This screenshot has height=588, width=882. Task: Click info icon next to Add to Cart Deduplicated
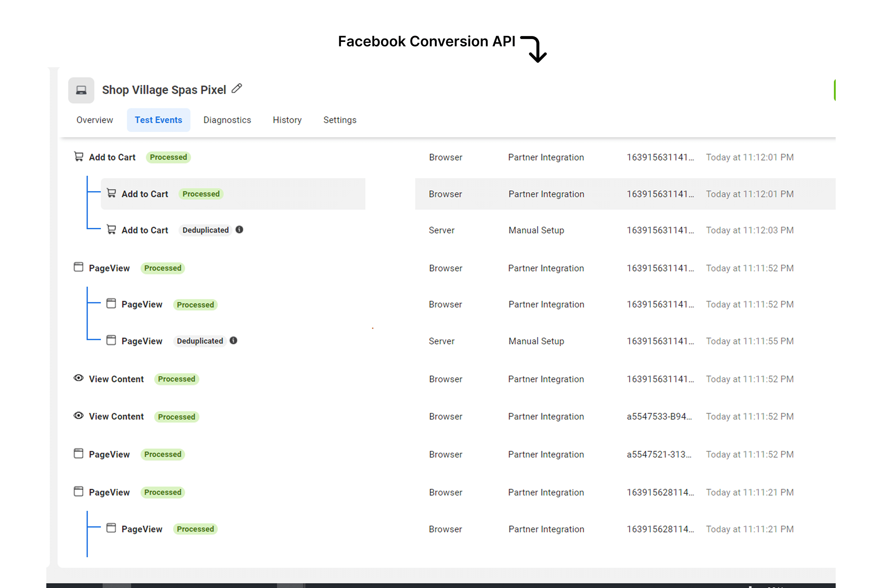click(239, 229)
